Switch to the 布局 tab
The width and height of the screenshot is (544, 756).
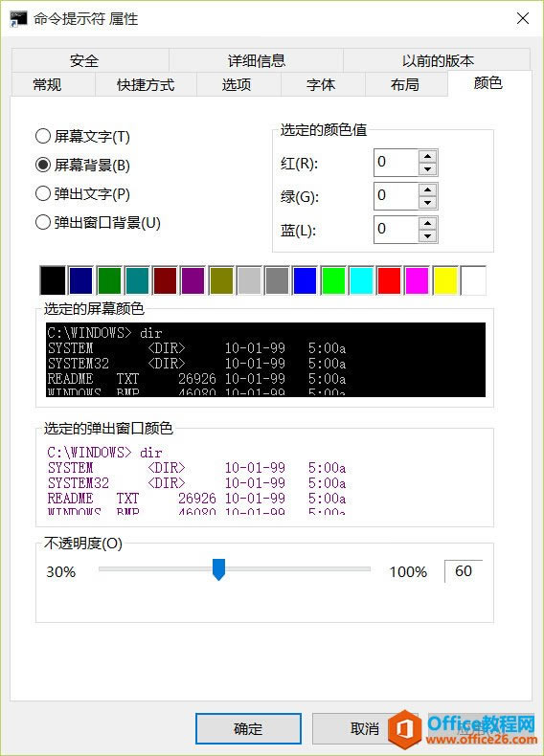point(406,85)
